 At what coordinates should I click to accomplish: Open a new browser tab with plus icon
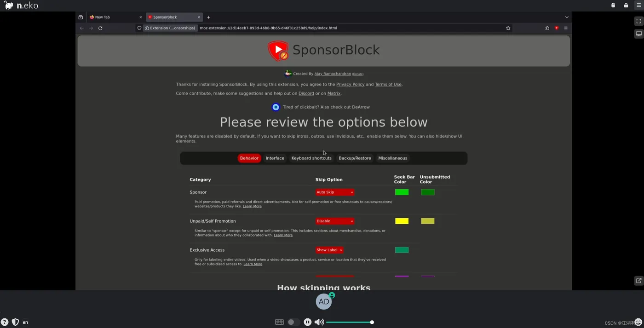208,17
